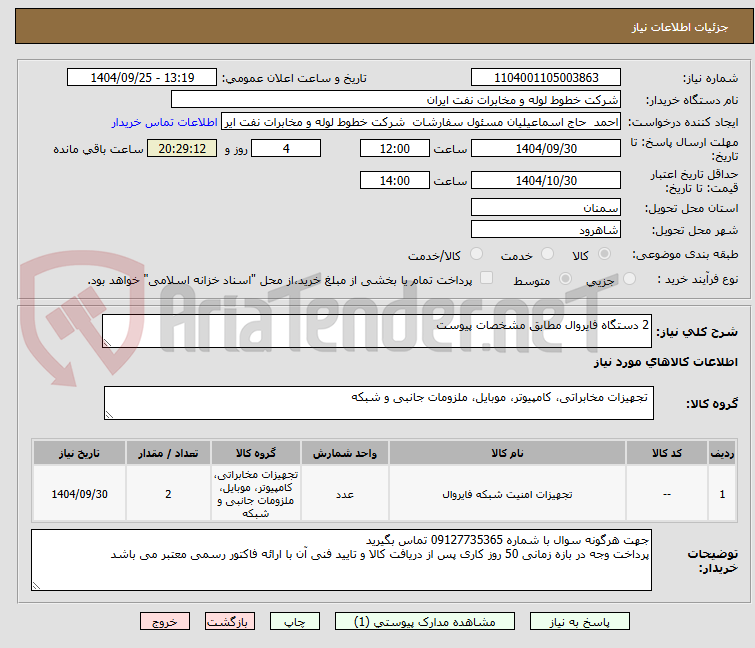Click the اطلاعات کالاهای مورد نیاز heading
Screen dimensions: 755x648
pos(665,362)
